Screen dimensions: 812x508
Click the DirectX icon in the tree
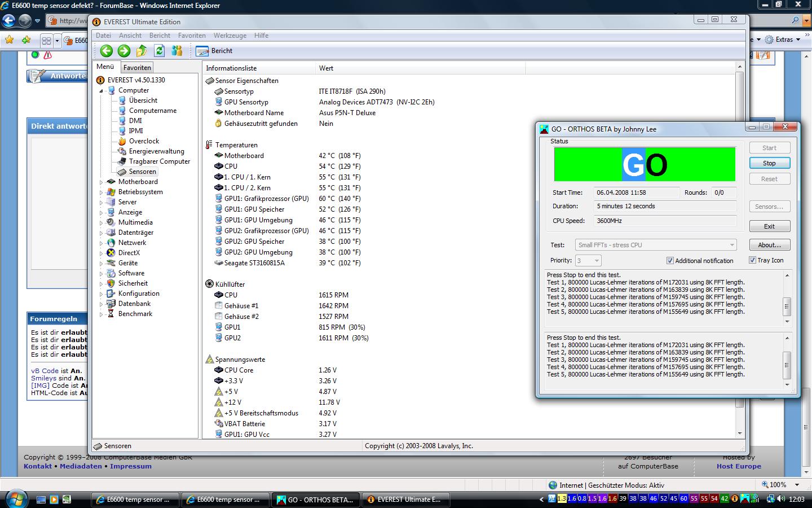pos(111,253)
